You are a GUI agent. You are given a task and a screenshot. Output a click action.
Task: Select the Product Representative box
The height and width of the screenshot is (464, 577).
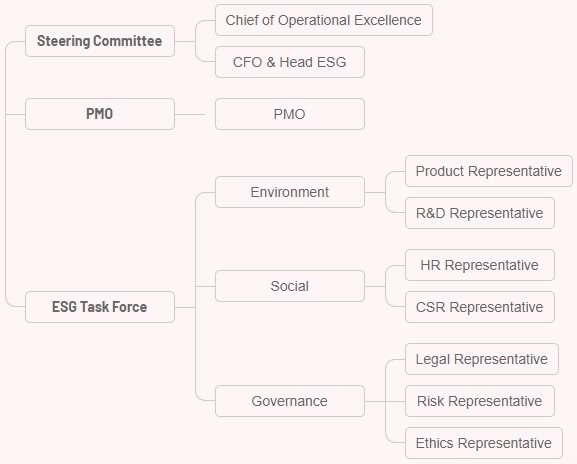489,171
